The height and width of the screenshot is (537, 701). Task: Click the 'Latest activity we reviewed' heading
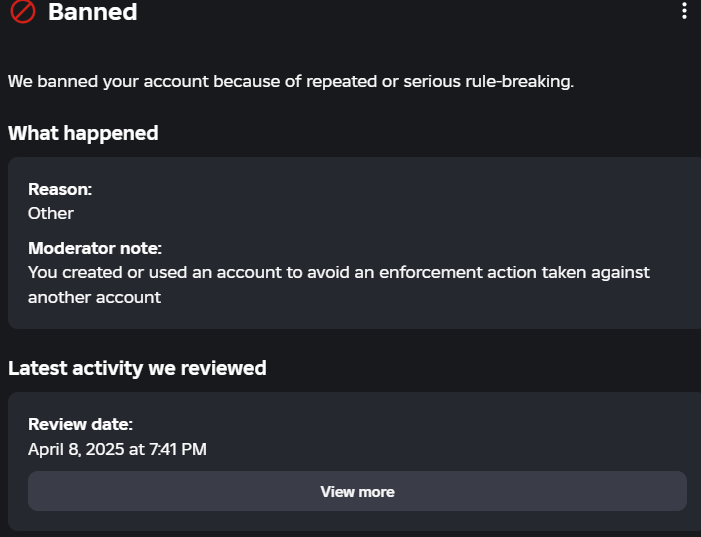[x=137, y=368]
